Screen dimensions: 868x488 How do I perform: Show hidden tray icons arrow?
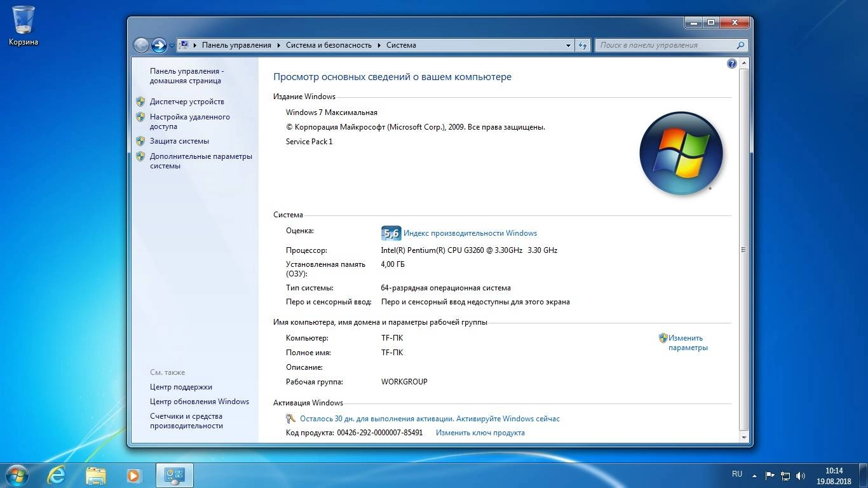(754, 475)
